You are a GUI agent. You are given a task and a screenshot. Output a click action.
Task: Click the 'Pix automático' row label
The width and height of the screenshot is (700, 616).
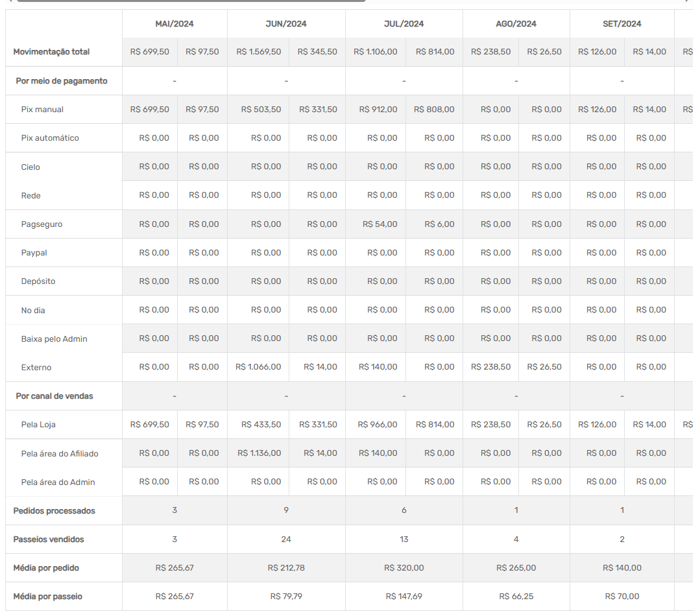click(50, 138)
